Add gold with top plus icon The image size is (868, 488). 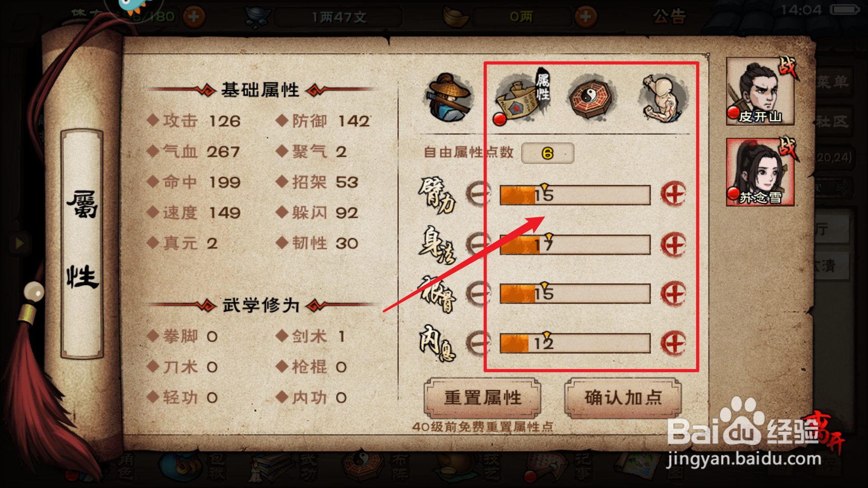pos(586,17)
